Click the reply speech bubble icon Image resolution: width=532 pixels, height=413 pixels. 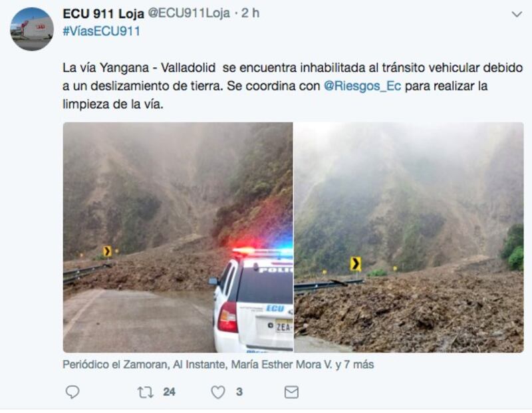72,392
